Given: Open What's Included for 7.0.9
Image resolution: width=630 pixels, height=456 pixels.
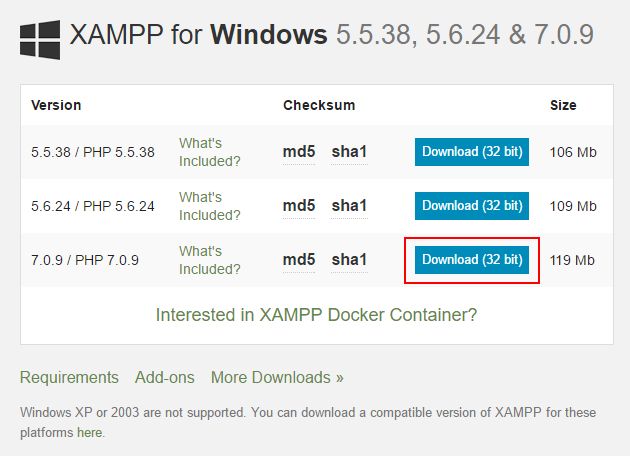Looking at the screenshot, I should [x=210, y=260].
